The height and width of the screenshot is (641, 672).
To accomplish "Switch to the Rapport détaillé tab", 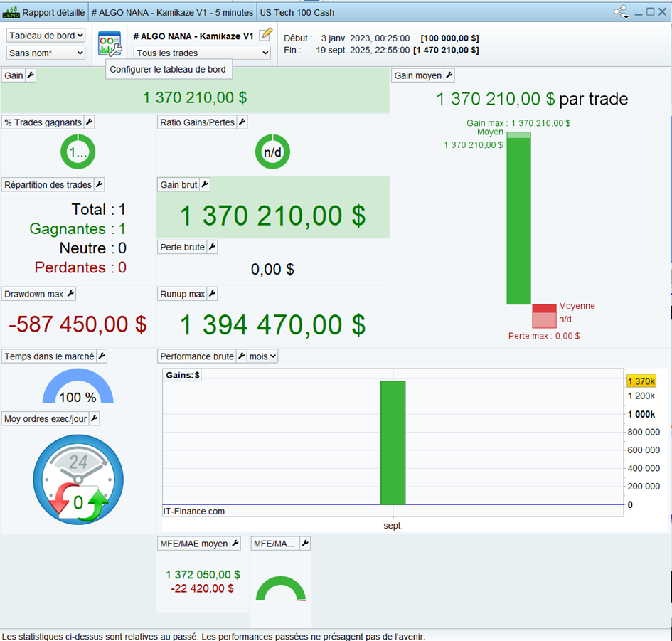I will coord(53,12).
